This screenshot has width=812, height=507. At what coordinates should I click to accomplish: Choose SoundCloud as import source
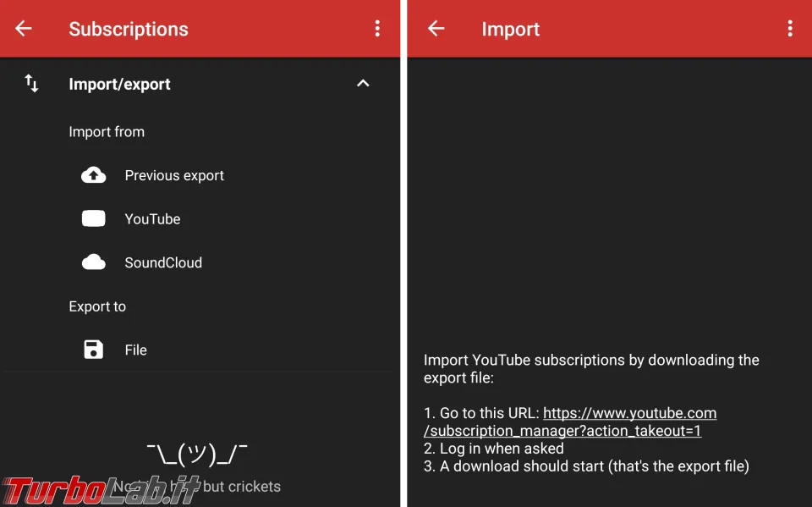point(163,262)
